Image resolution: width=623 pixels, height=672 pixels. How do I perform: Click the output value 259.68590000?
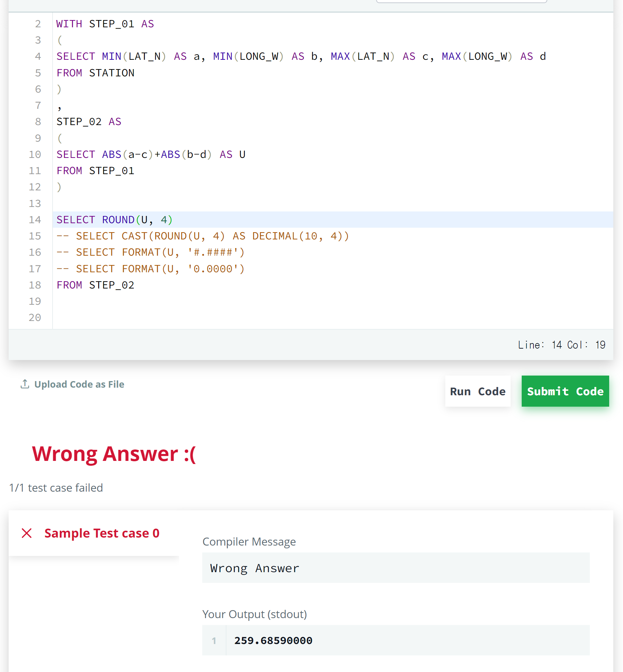pyautogui.click(x=273, y=640)
